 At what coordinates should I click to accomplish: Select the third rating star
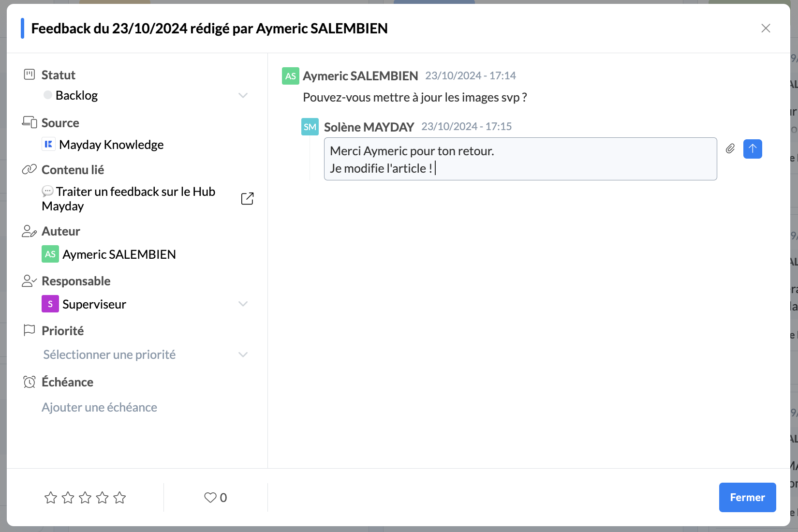point(85,498)
